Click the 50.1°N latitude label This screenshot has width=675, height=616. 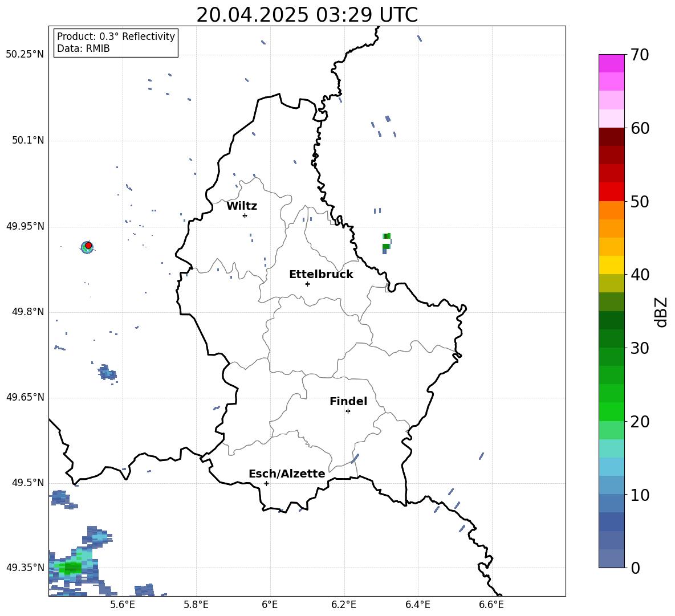[x=27, y=141]
